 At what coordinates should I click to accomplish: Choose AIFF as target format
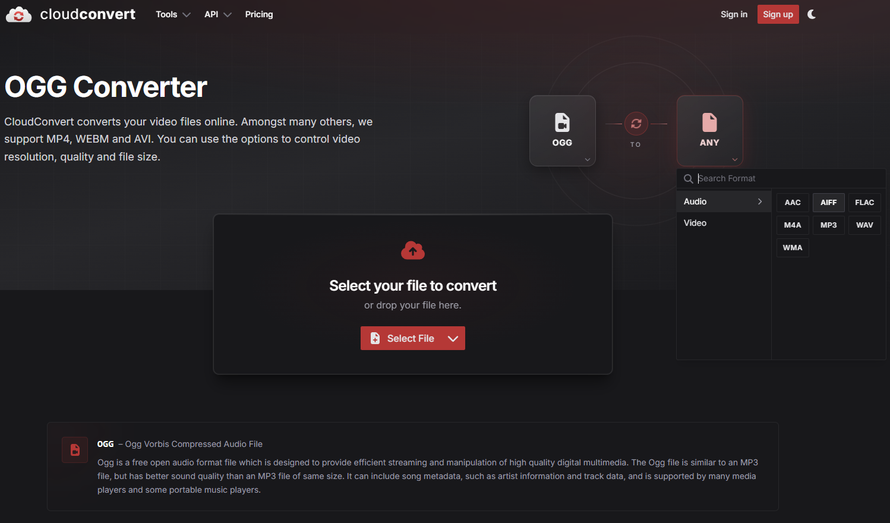828,202
